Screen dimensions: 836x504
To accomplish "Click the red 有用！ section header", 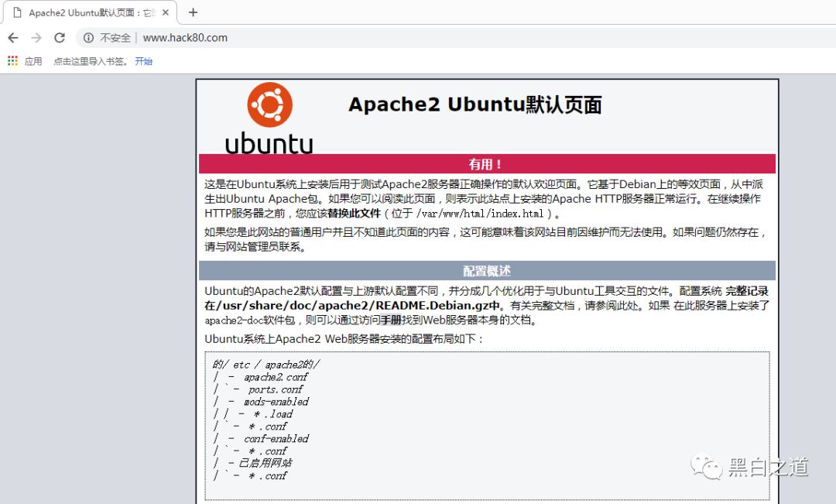I will [487, 163].
